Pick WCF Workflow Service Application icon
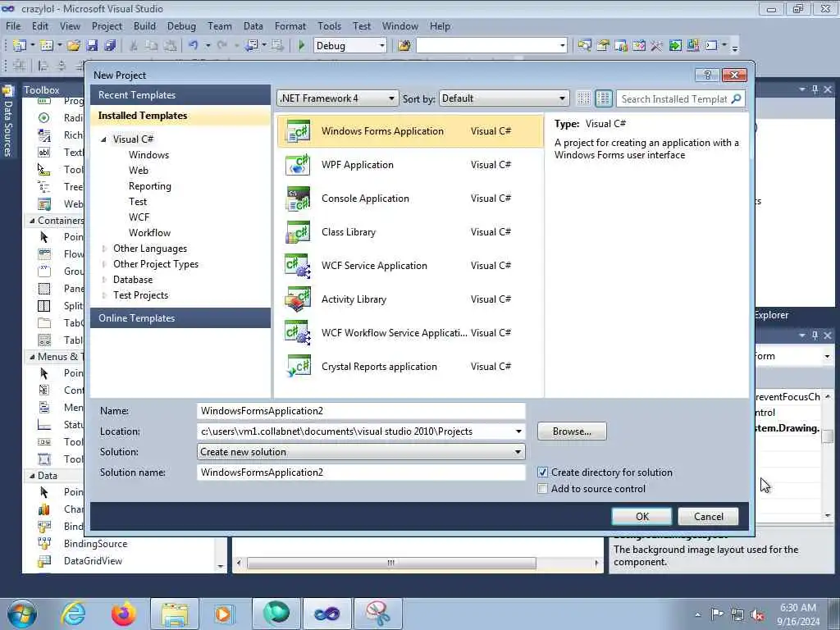The image size is (840, 630). pyautogui.click(x=298, y=333)
